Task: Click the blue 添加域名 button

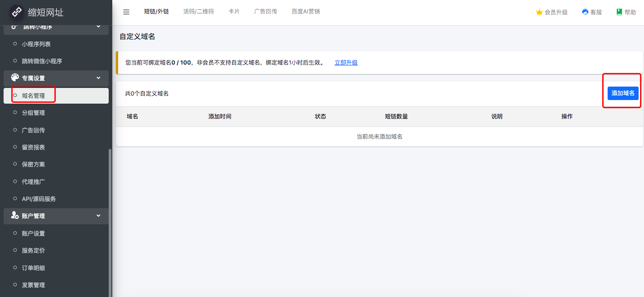Action: point(623,93)
